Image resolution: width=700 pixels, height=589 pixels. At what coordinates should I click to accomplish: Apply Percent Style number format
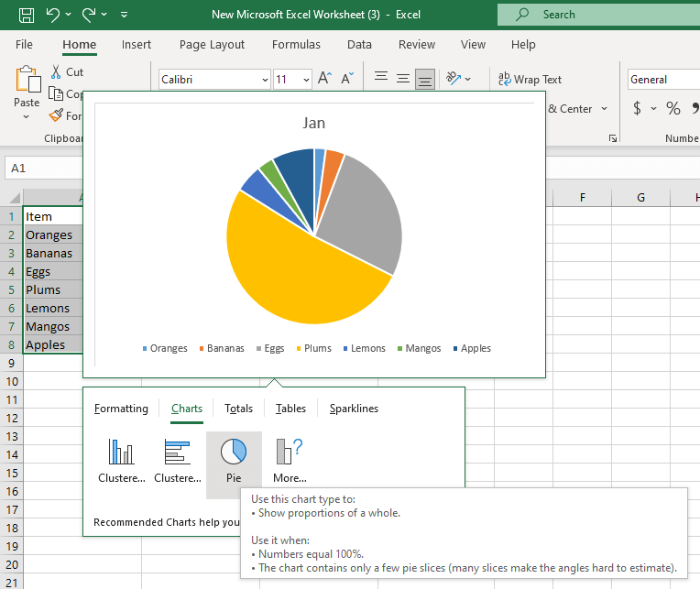tap(673, 109)
